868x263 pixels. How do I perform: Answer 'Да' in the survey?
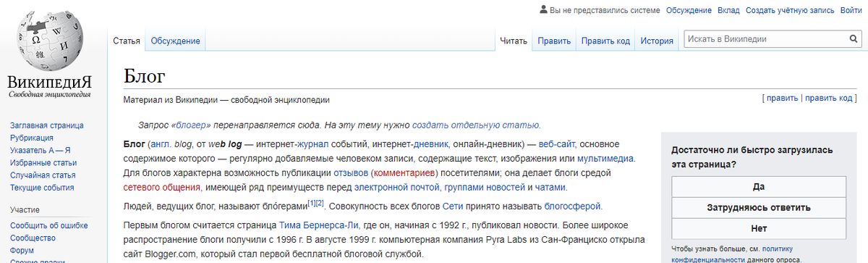pyautogui.click(x=759, y=186)
